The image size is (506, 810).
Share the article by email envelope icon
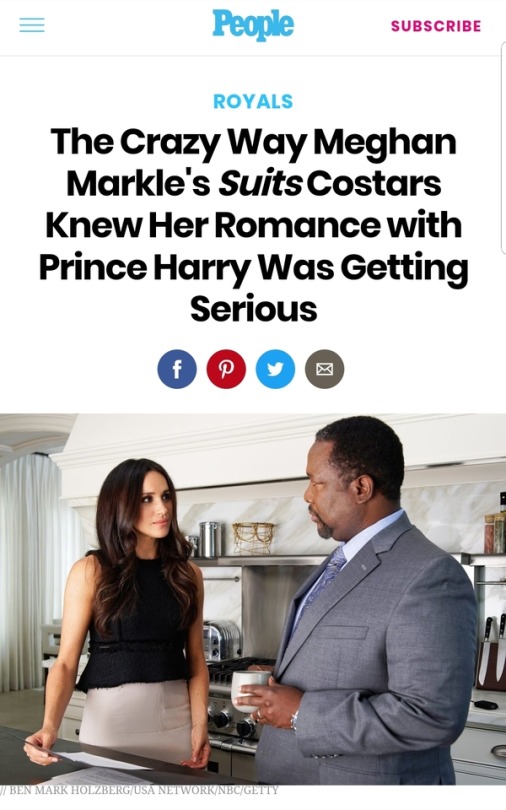tap(324, 369)
